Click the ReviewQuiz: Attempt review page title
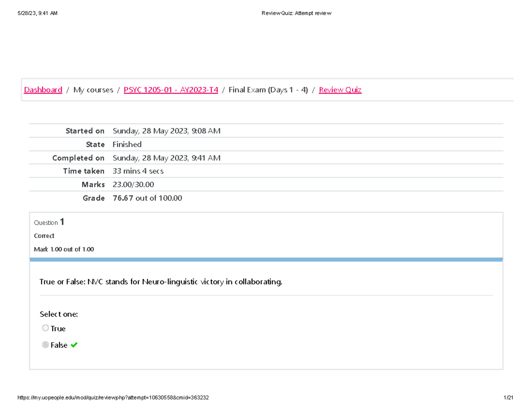Screen dimensions: 532x411 [x=297, y=13]
